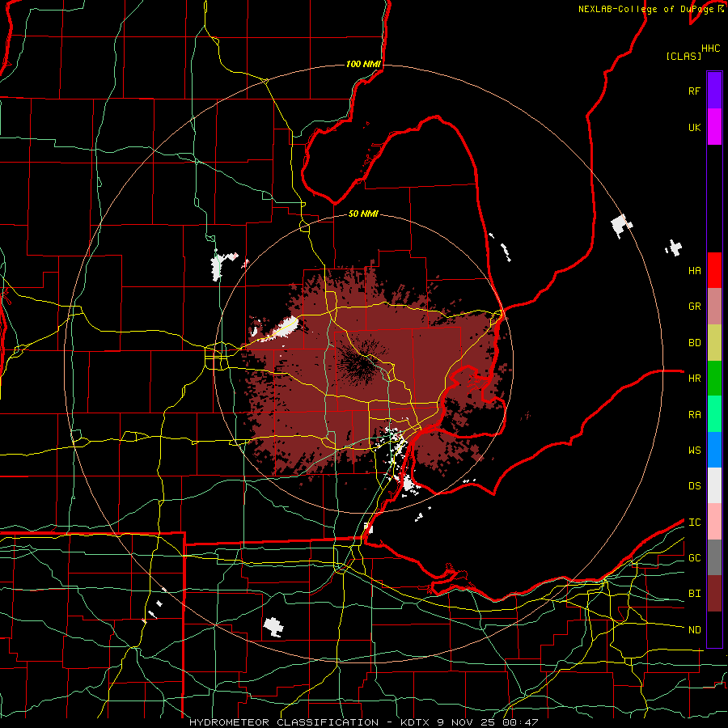This screenshot has height=728, width=728.
Task: Click the HA legend label
Action: (x=694, y=271)
